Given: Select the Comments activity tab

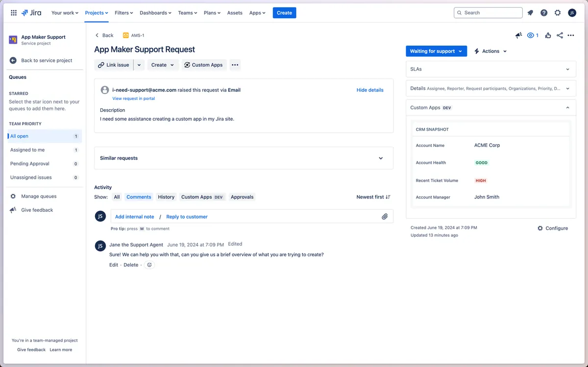Looking at the screenshot, I should pos(139,197).
